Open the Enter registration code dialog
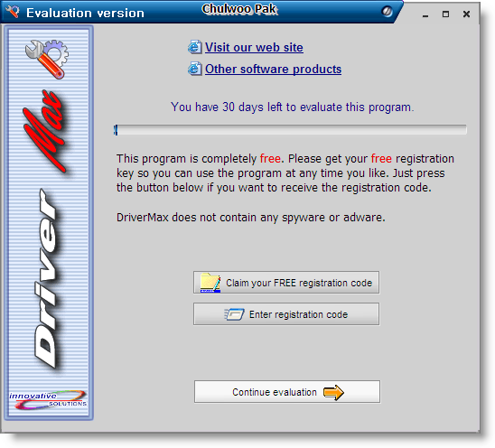This screenshot has width=495, height=448. point(286,313)
